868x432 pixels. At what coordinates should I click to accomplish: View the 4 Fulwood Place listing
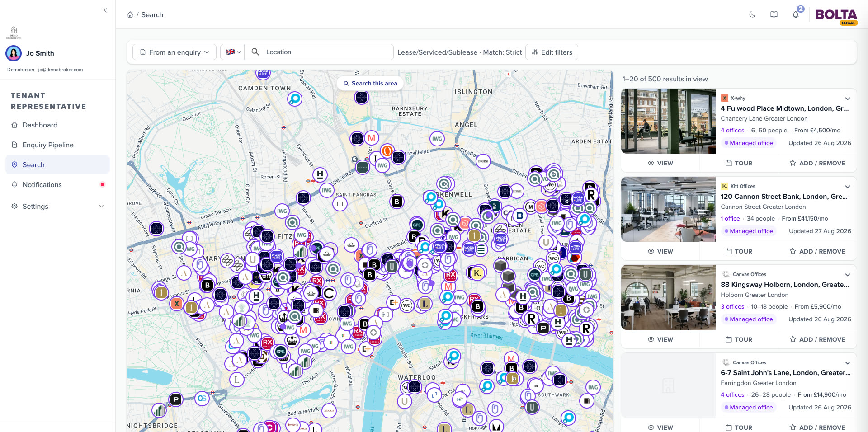pos(660,163)
